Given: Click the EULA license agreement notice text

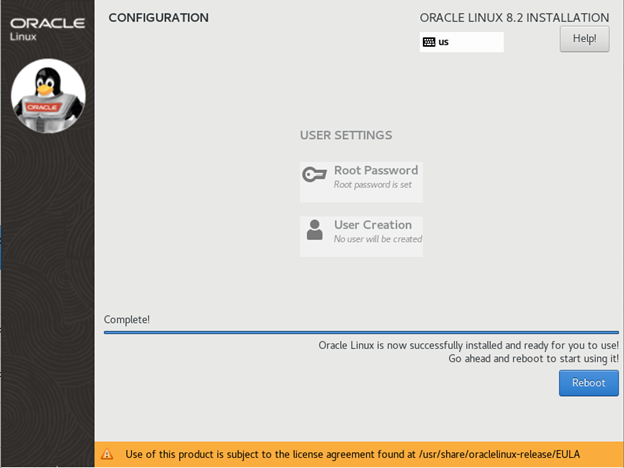Looking at the screenshot, I should (x=352, y=454).
